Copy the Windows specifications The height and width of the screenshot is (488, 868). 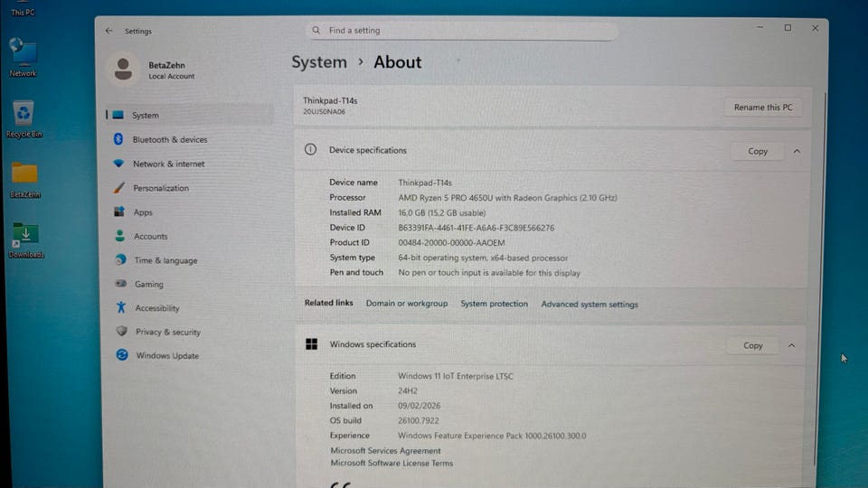pos(753,345)
